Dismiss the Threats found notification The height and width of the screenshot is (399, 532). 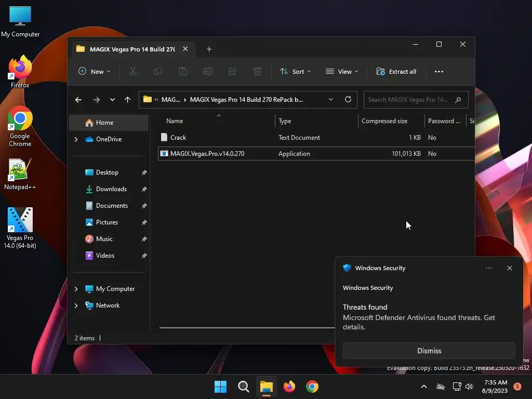[x=429, y=351]
